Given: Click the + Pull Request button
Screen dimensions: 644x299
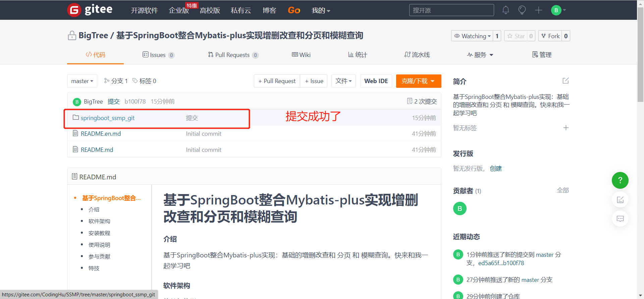Looking at the screenshot, I should [x=277, y=81].
